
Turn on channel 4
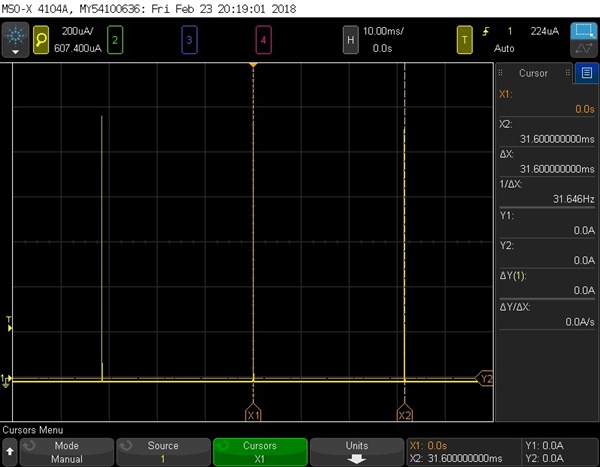coord(263,39)
